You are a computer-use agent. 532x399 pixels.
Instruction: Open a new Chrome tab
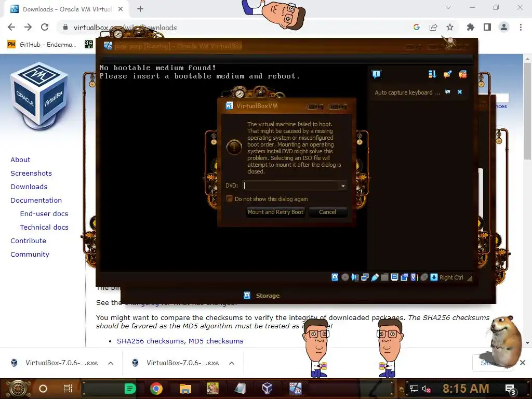pyautogui.click(x=140, y=9)
